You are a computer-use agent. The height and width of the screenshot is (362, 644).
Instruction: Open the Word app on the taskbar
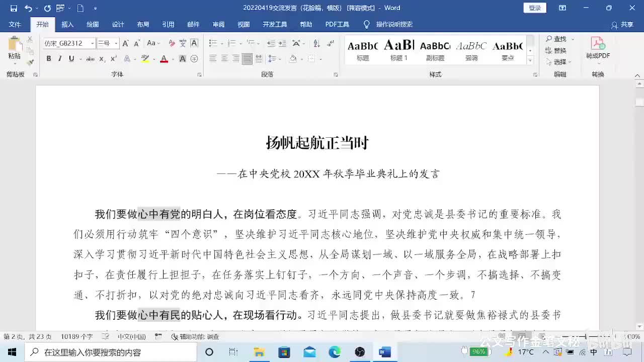(x=385, y=352)
